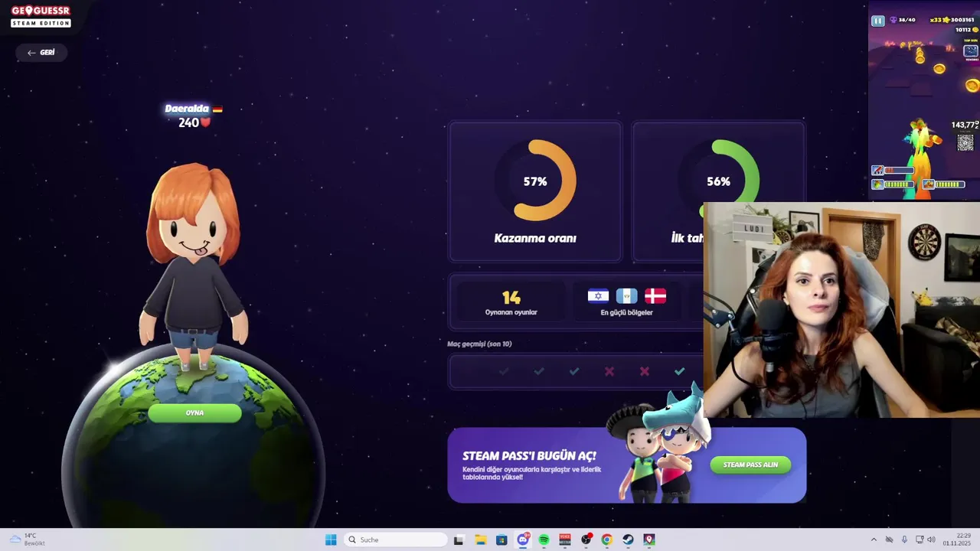980x551 pixels.
Task: Click the 57% Kazanma oranı ring
Action: (535, 181)
